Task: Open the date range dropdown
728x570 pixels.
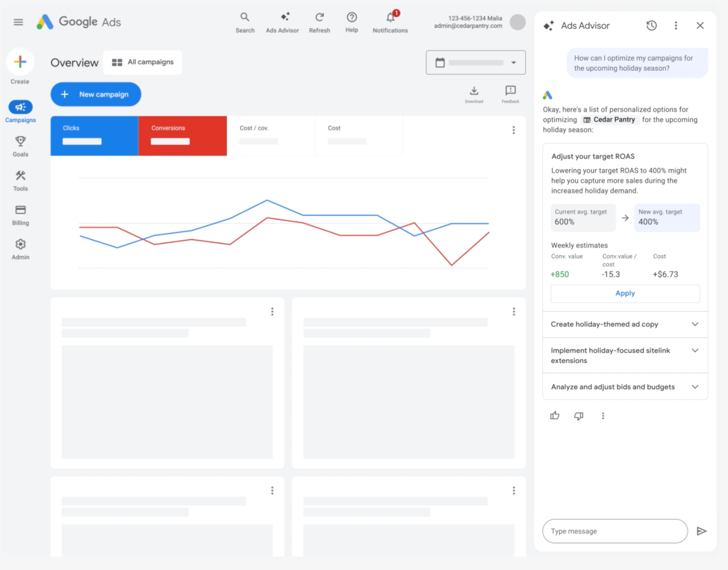Action: (475, 62)
